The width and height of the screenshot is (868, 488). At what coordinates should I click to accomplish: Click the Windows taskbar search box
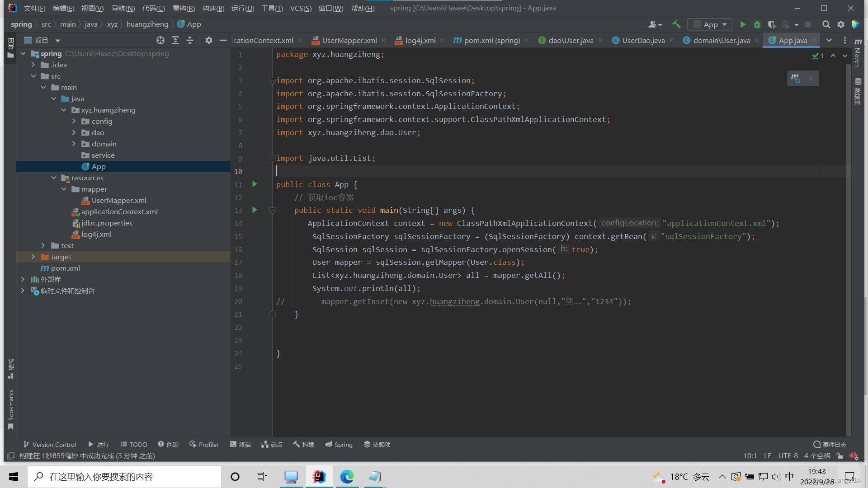tap(124, 477)
